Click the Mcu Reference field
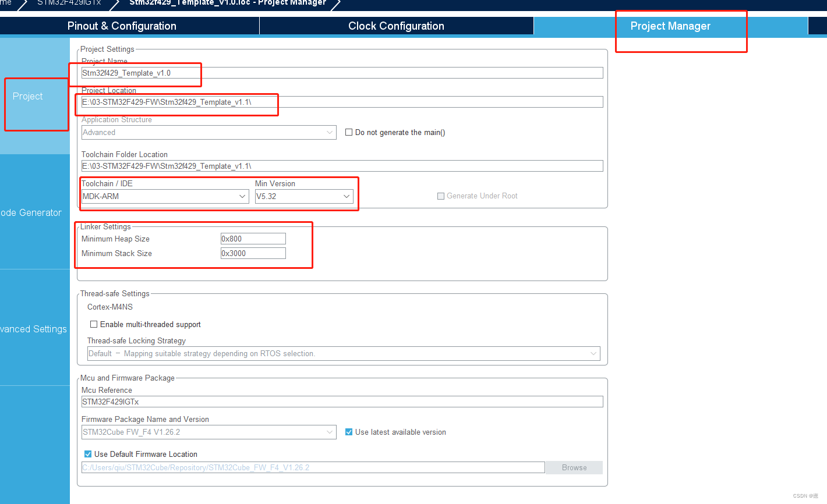827x504 pixels. [342, 402]
